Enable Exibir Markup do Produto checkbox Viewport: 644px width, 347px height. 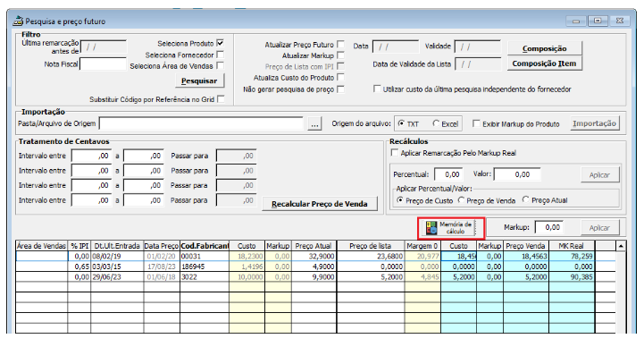point(476,123)
